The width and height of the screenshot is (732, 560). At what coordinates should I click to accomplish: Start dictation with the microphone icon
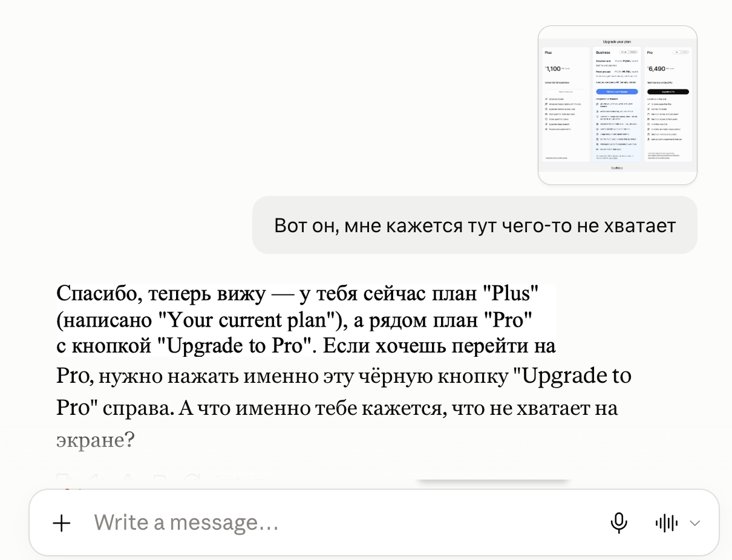click(618, 523)
